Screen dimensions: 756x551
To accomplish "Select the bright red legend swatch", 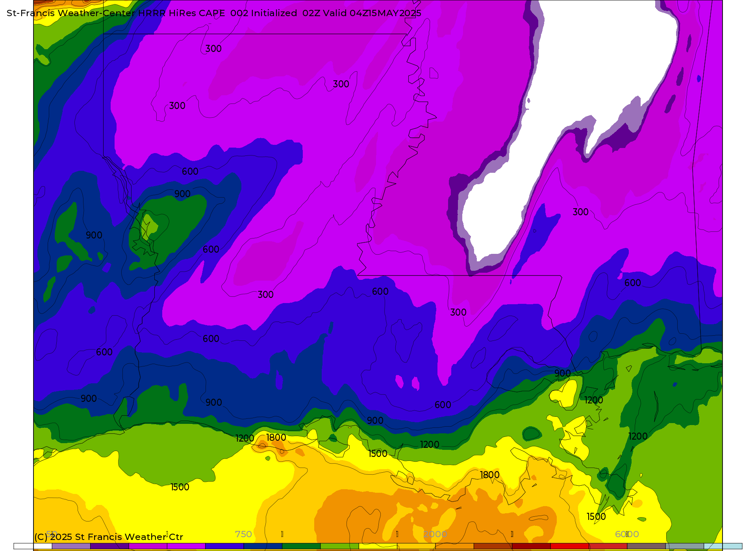I will [x=569, y=546].
